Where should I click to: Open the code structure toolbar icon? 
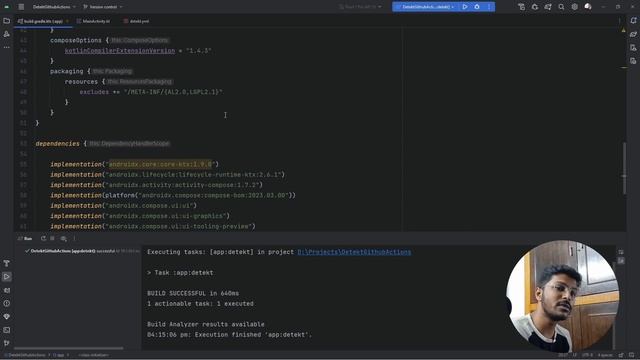522,7
